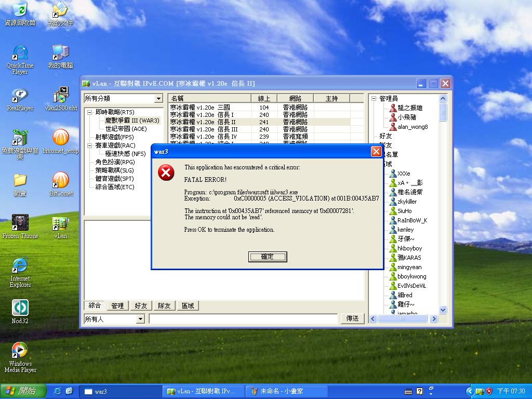
Task: Collapse the 管理員 group in the user list
Action: (x=374, y=99)
